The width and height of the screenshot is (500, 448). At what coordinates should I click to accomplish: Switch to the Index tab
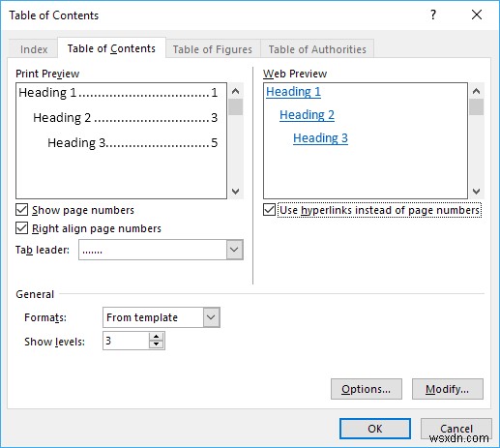tap(34, 49)
